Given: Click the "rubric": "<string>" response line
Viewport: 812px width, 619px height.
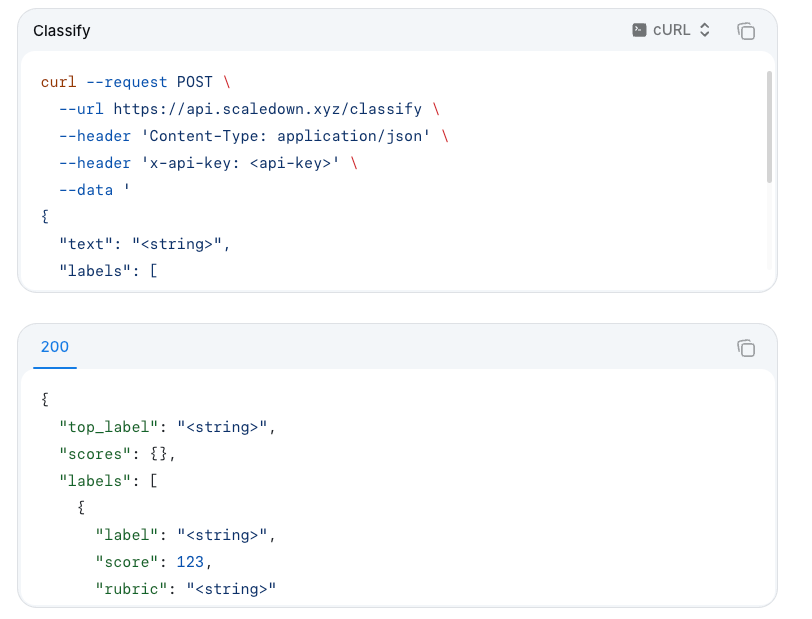Looking at the screenshot, I should coord(185,589).
